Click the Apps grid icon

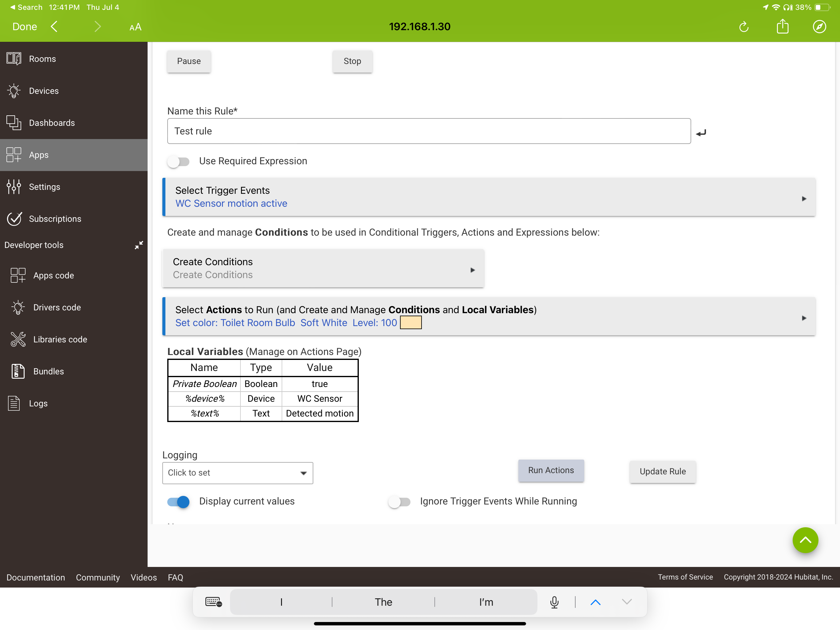14,155
